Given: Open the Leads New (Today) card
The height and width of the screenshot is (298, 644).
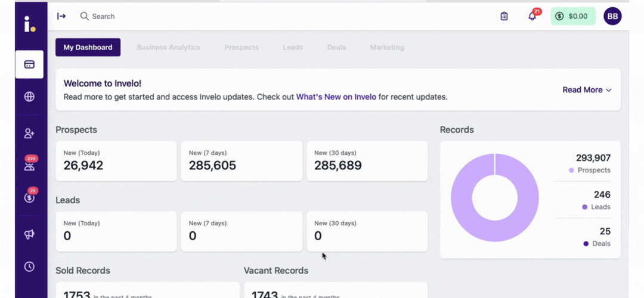Looking at the screenshot, I should coord(116,231).
